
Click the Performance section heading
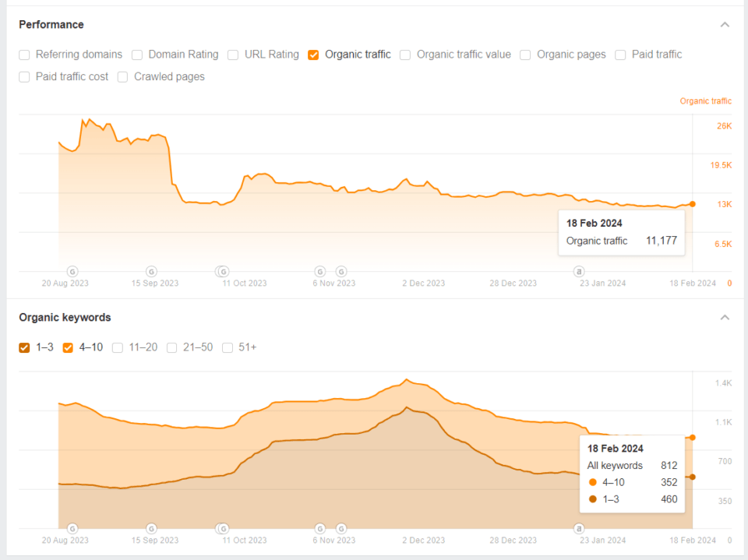pyautogui.click(x=51, y=24)
